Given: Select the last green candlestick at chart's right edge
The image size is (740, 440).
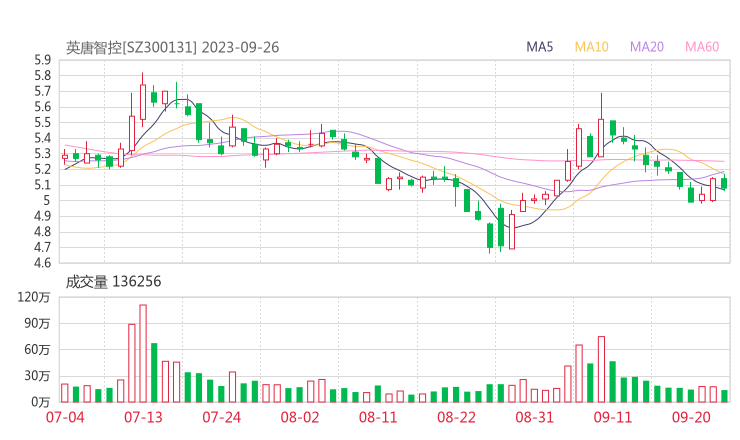Looking at the screenshot, I should 724,182.
